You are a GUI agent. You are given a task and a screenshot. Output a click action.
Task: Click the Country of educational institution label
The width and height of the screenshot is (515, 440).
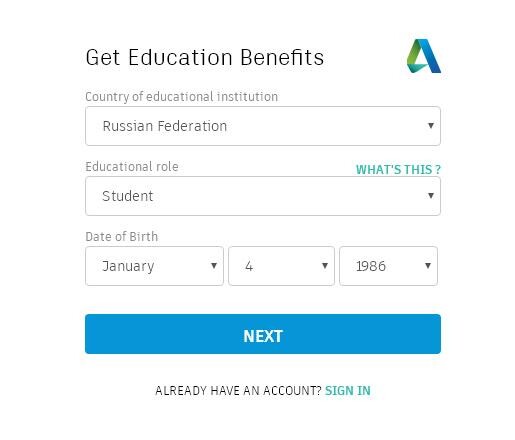tap(182, 97)
